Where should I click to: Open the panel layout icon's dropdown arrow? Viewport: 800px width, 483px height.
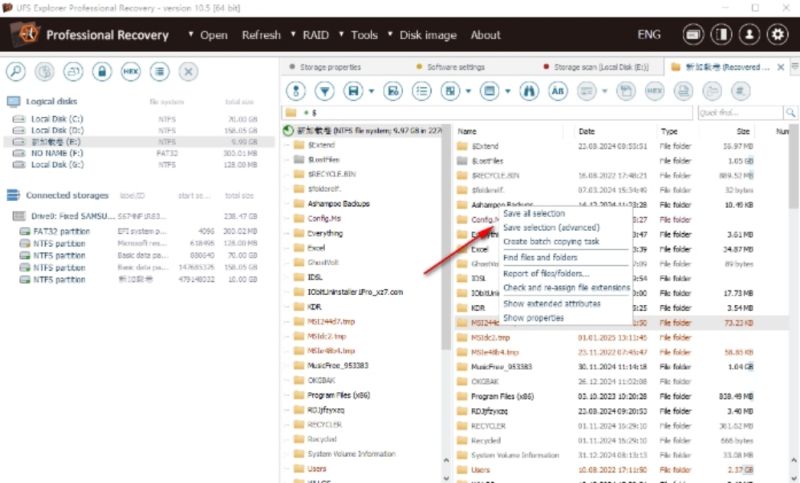coord(468,91)
